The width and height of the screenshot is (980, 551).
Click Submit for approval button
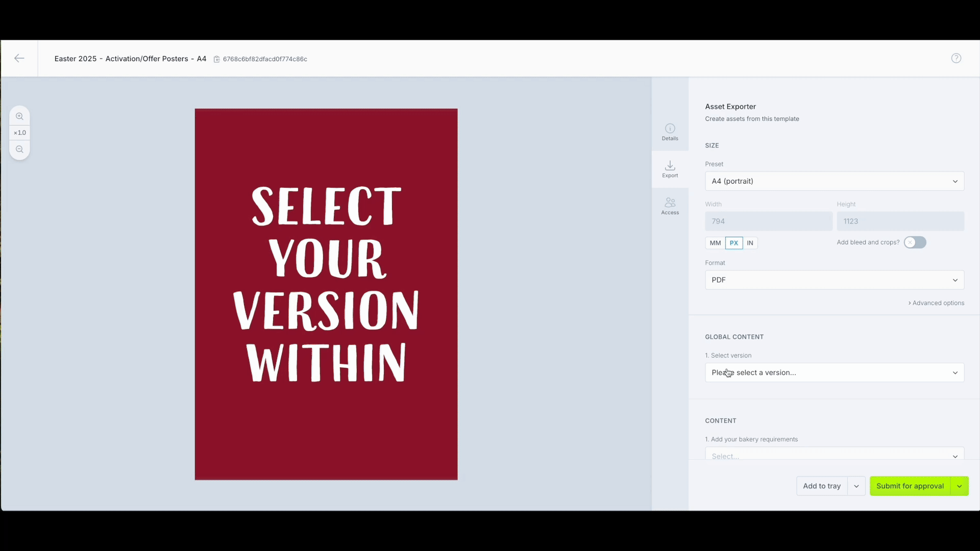(910, 486)
